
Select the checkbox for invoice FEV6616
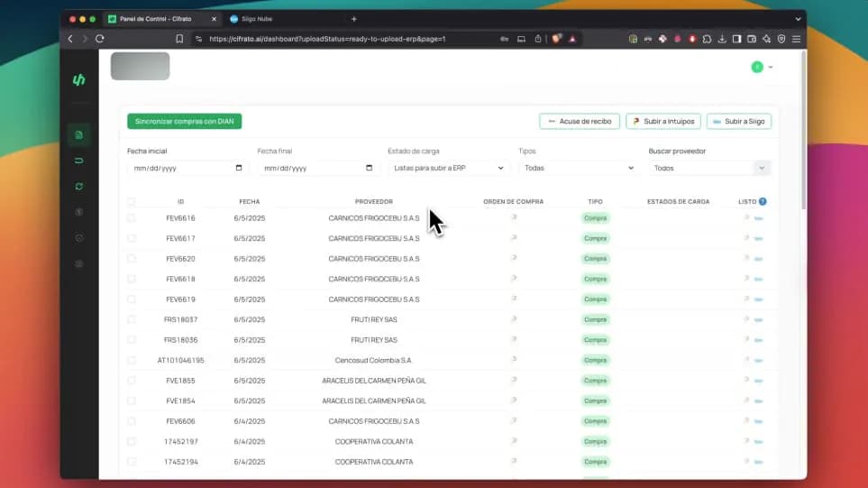tap(132, 218)
